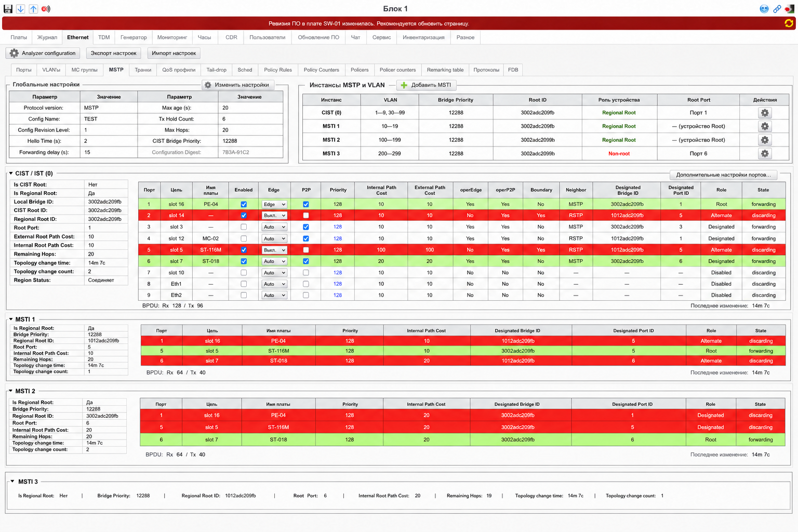Screen dimensions: 798x532
Task: Open Edge dropdown for port 5 slot 5
Action: 274,250
